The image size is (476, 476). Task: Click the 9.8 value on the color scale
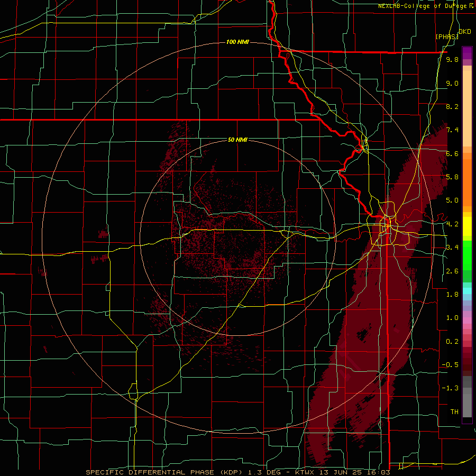coord(452,60)
